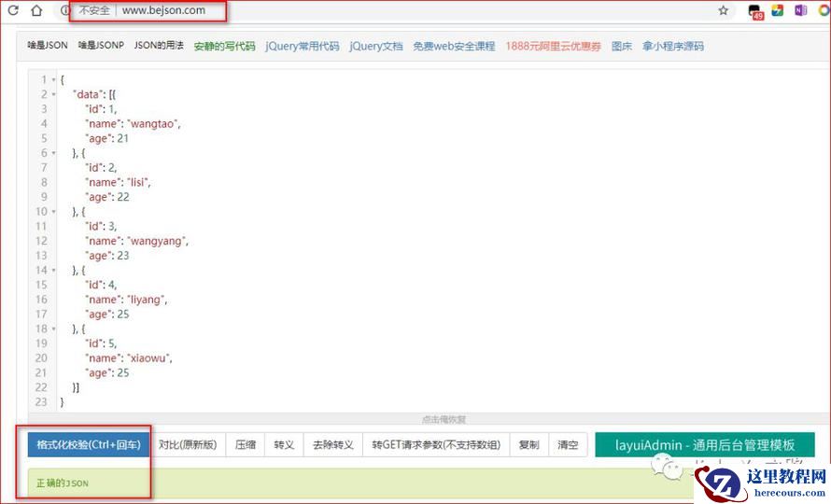Viewport: 831px width, 504px height.
Task: Click the "name": "liyang" line
Action: click(126, 300)
